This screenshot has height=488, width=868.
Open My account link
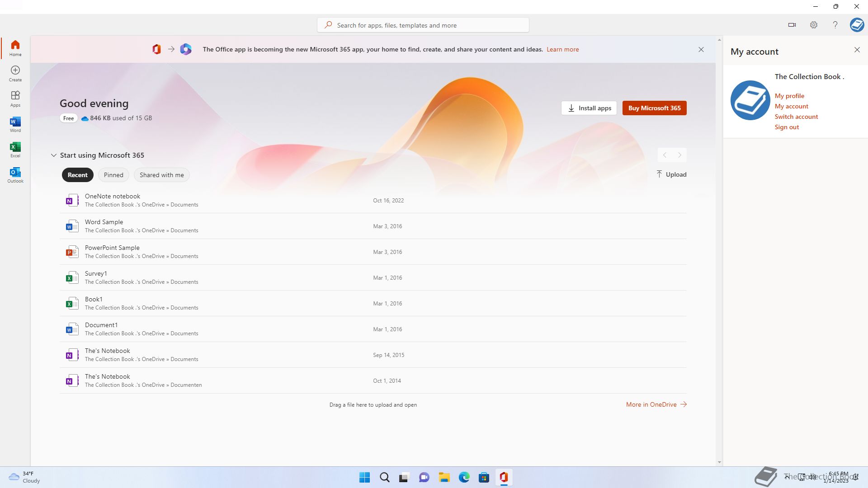click(x=791, y=106)
